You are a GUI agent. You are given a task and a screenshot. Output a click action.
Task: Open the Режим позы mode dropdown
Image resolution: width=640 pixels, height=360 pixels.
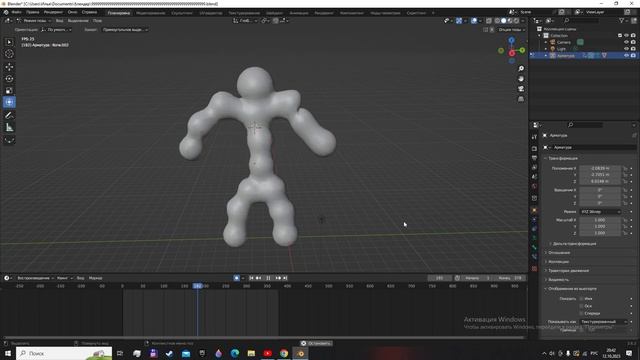point(33,20)
